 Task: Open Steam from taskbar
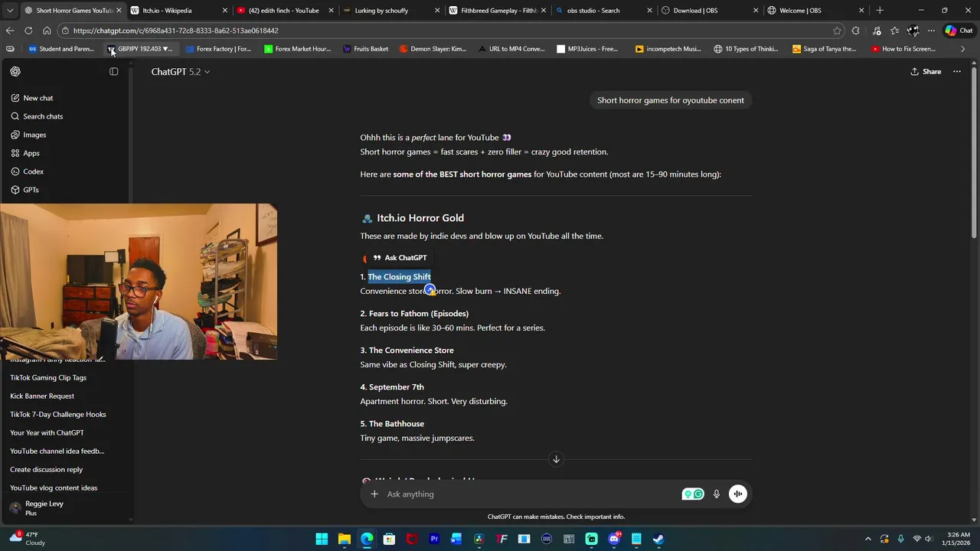click(x=658, y=539)
